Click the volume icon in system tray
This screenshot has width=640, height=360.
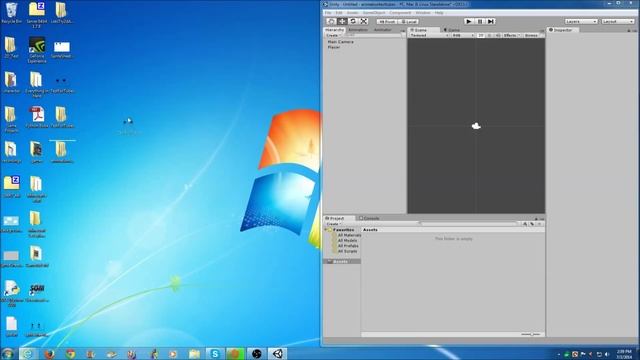point(607,354)
